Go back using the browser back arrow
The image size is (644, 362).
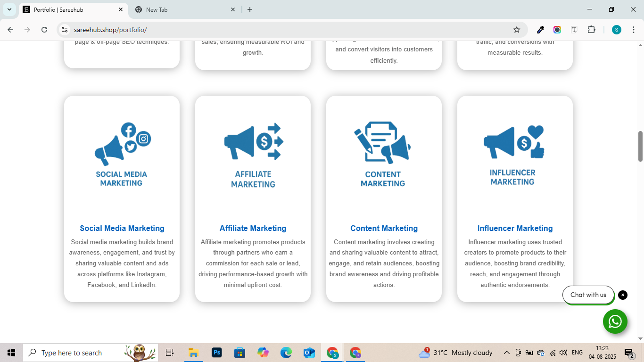10,30
